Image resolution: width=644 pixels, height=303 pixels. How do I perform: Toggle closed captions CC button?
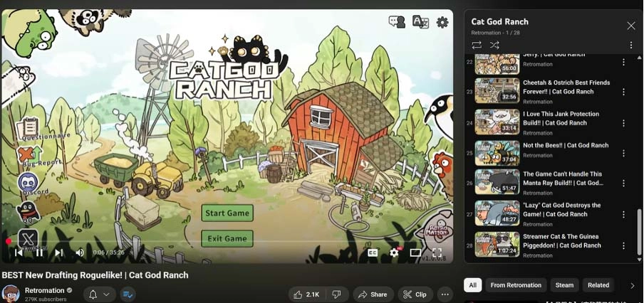[373, 253]
